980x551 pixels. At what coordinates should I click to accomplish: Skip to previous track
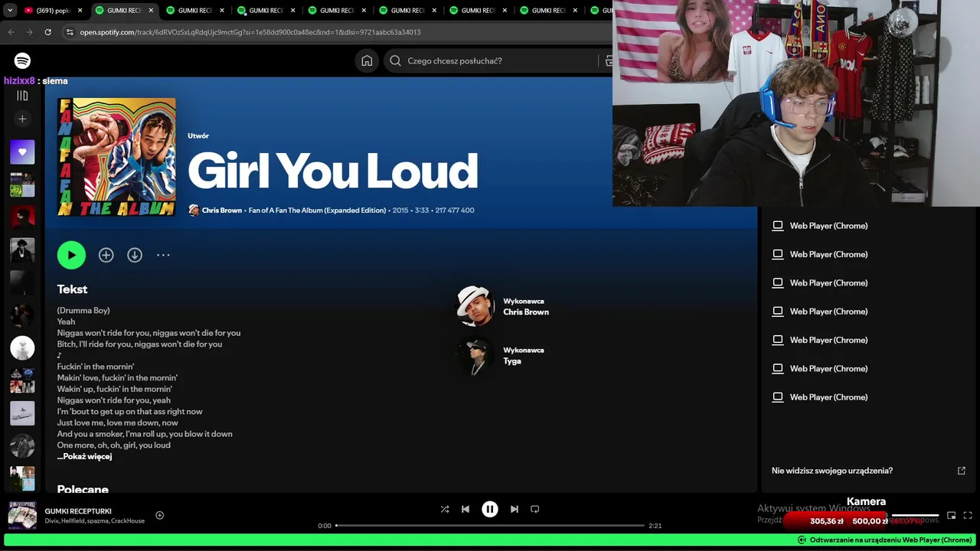pos(465,509)
